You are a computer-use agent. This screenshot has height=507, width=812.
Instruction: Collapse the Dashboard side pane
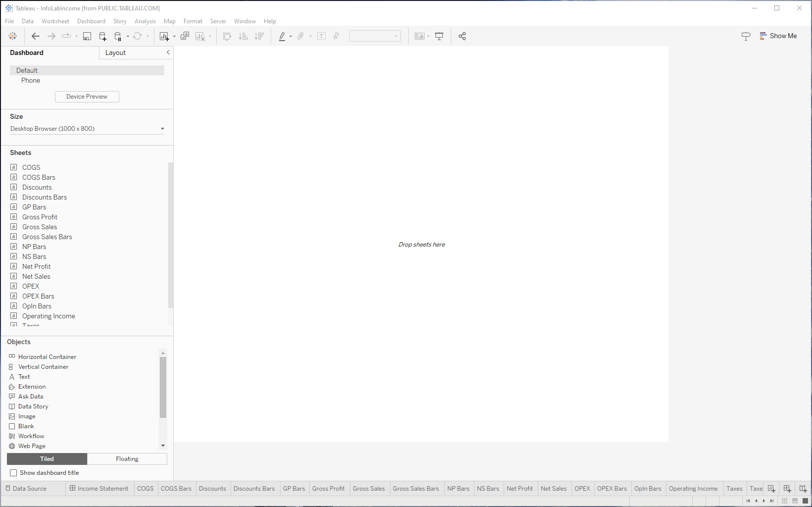pos(168,52)
